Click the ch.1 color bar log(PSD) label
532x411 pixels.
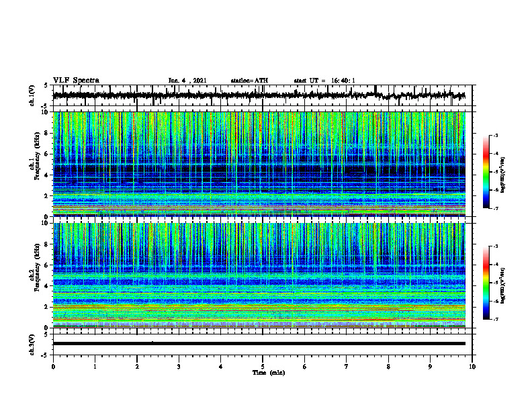(503, 175)
